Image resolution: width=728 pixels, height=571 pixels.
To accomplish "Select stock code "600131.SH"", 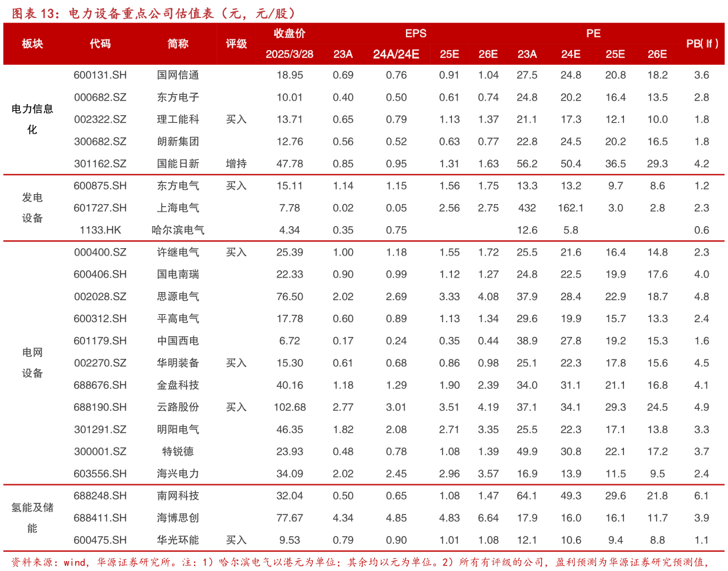I will click(100, 75).
